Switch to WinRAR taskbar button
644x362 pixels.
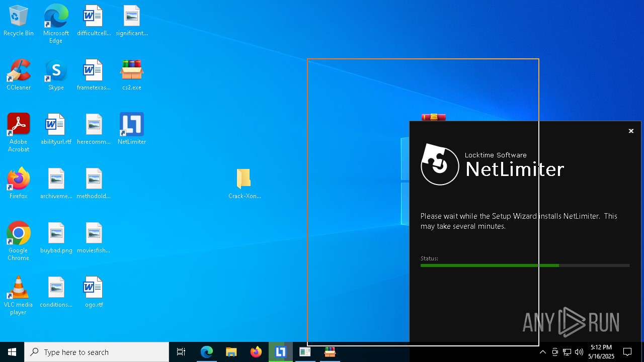pyautogui.click(x=330, y=352)
